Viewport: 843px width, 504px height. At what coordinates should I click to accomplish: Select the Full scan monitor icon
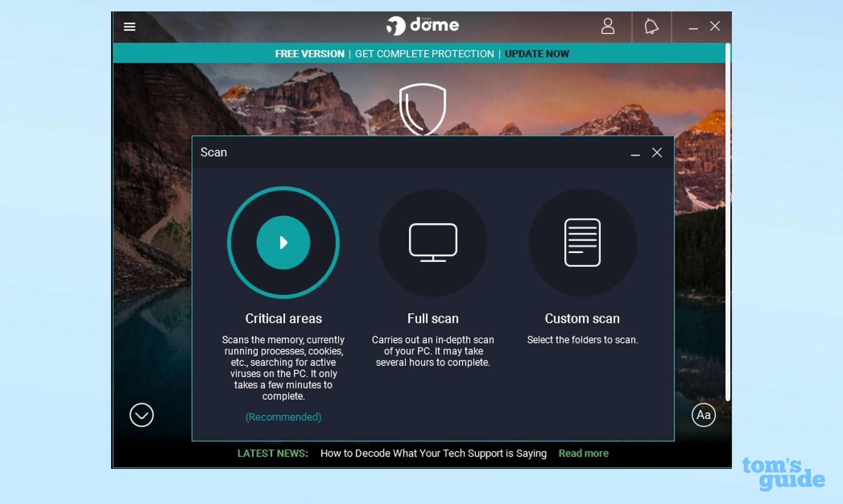click(x=433, y=242)
